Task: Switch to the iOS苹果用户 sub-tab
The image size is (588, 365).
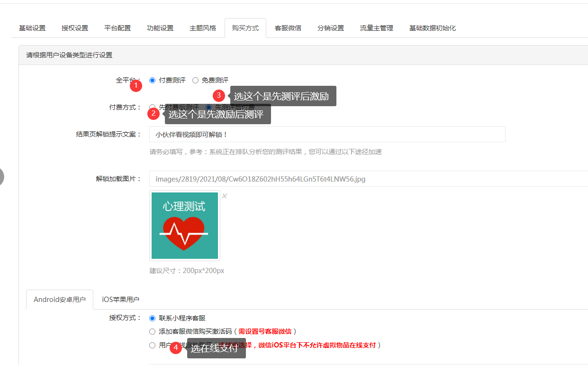Action: (x=120, y=300)
